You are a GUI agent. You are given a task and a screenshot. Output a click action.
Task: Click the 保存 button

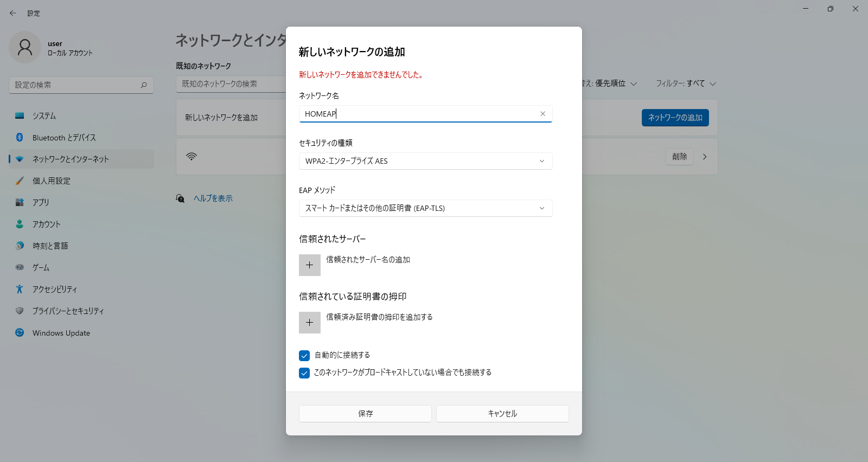coord(365,414)
